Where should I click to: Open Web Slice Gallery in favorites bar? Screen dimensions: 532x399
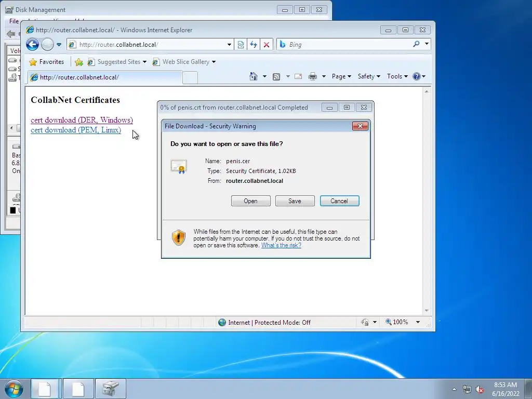pyautogui.click(x=184, y=62)
